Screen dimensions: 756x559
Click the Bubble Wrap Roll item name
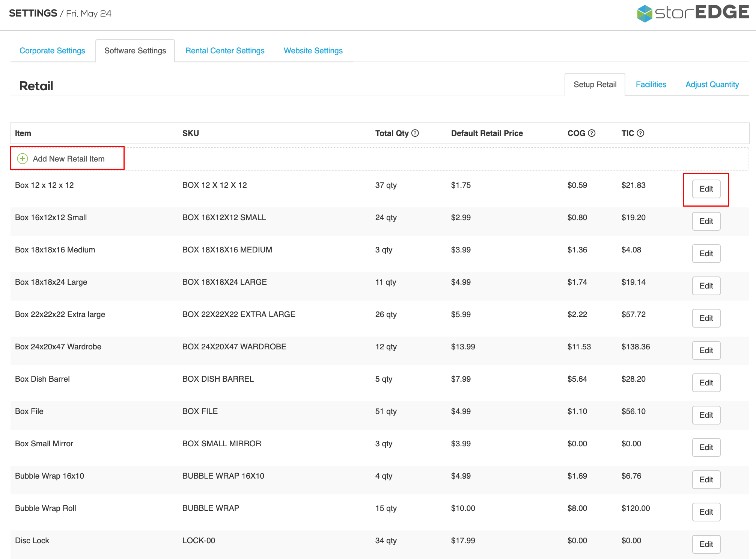tap(45, 508)
